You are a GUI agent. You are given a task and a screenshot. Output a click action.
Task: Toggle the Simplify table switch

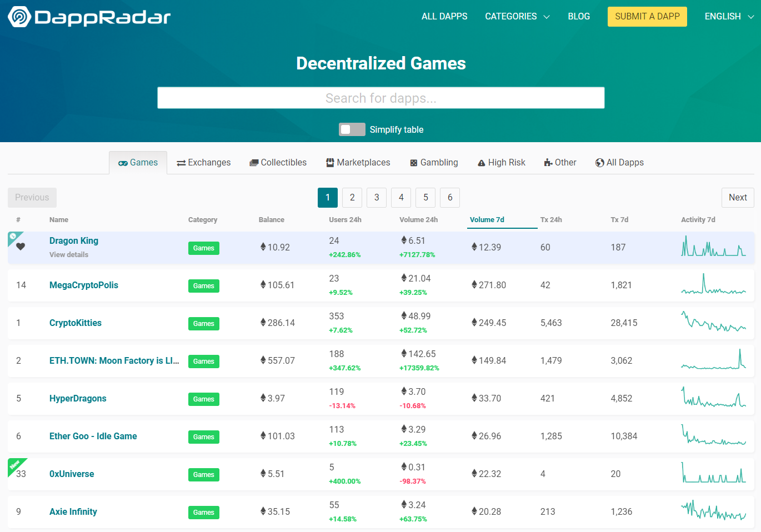tap(352, 129)
